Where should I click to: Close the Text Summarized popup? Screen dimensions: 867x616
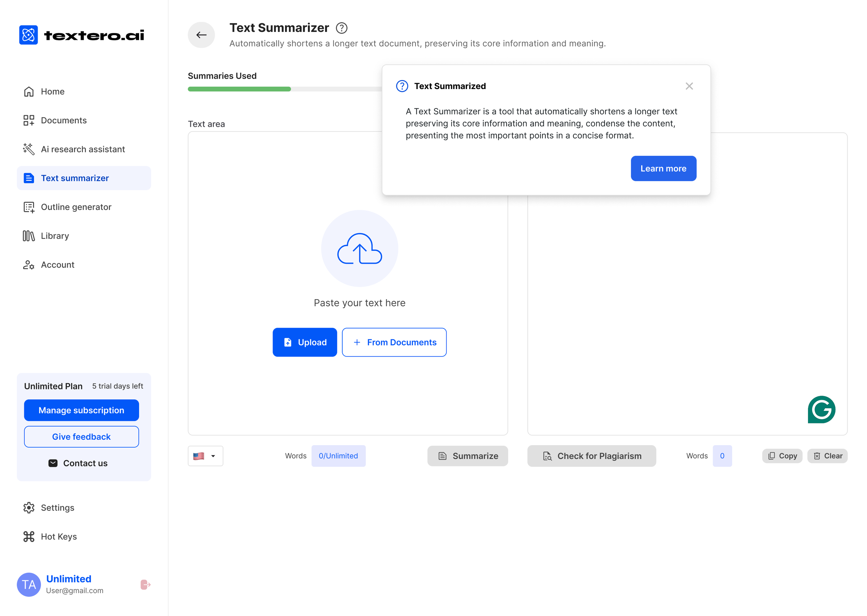pos(689,86)
